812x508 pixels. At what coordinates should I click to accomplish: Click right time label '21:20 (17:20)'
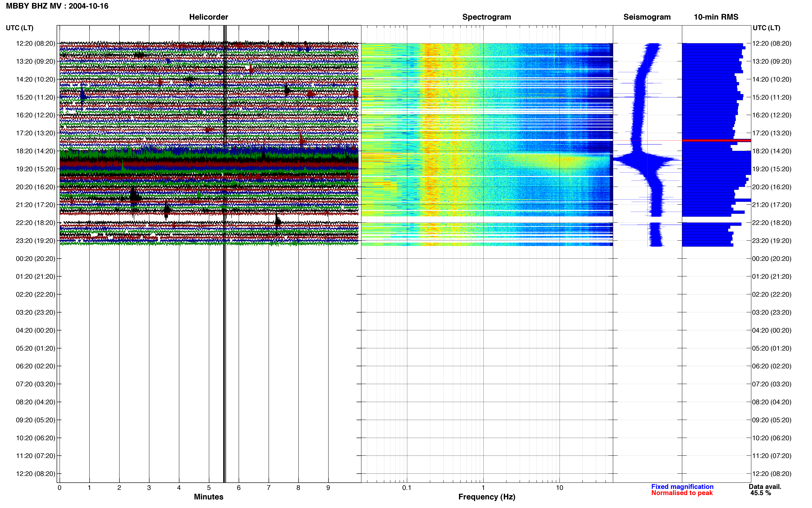point(772,205)
